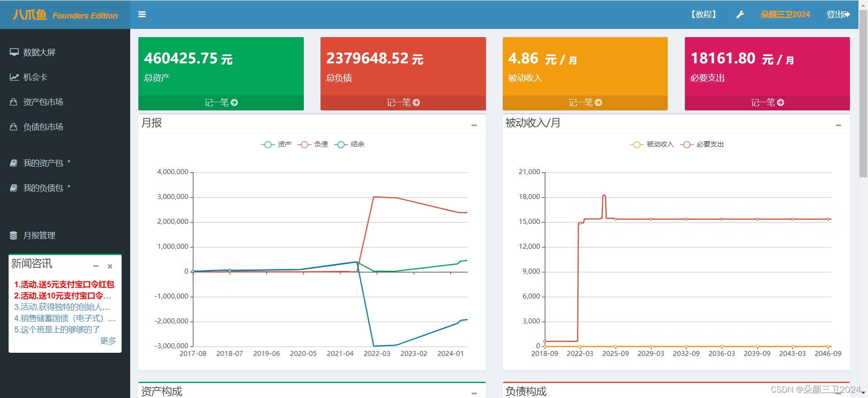868x398 pixels.
Task: Toggle the hamburger sidebar menu icon
Action: click(142, 14)
